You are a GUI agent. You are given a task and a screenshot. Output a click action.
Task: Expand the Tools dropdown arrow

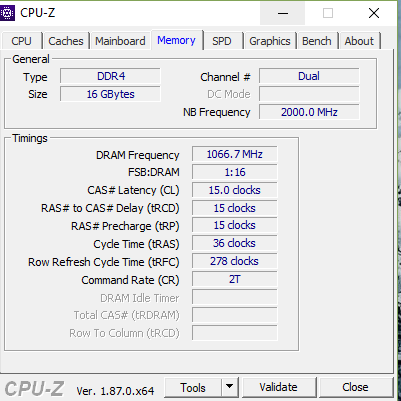(x=230, y=388)
